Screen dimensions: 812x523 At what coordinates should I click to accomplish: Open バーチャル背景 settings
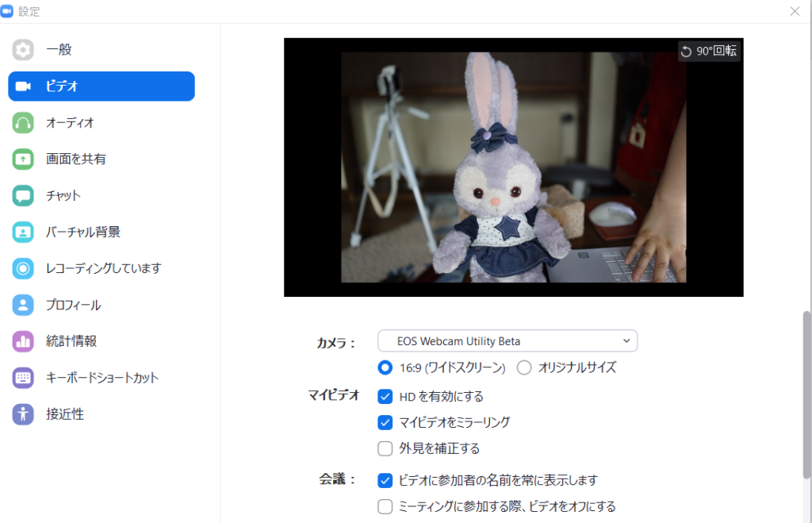click(x=101, y=233)
